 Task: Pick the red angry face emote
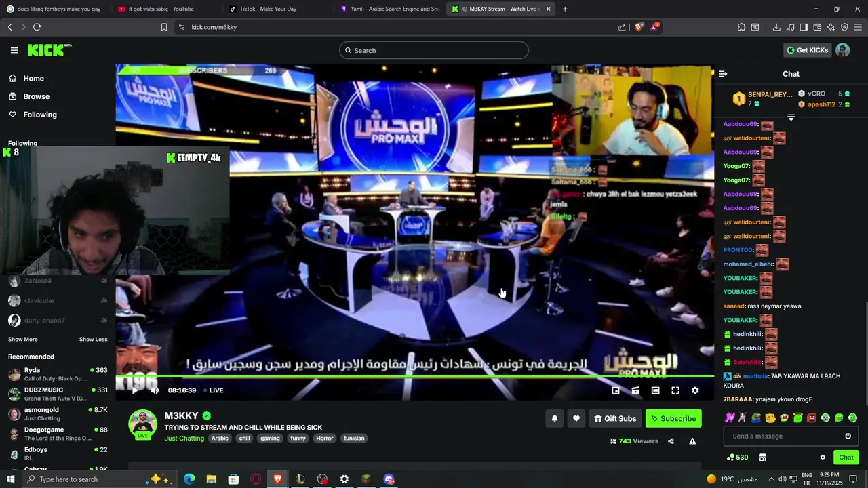(811, 418)
